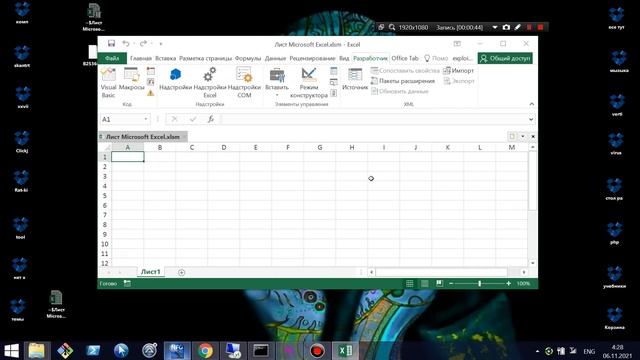640x360 pixels.
Task: Switch to the Данные ribbon tab
Action: [x=275, y=58]
